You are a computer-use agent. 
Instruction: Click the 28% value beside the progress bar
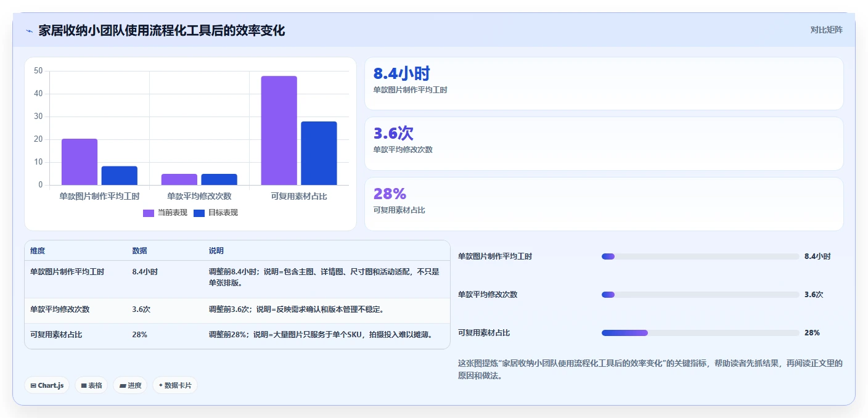812,333
